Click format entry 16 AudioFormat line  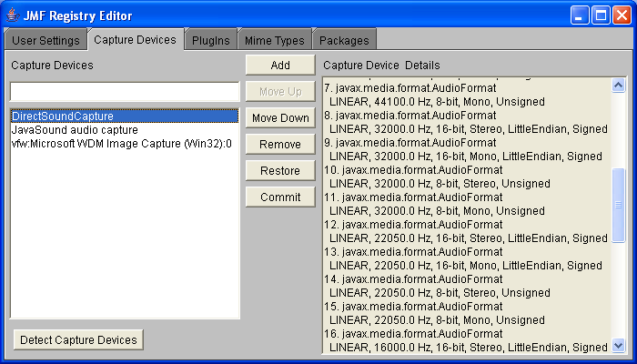coord(413,334)
